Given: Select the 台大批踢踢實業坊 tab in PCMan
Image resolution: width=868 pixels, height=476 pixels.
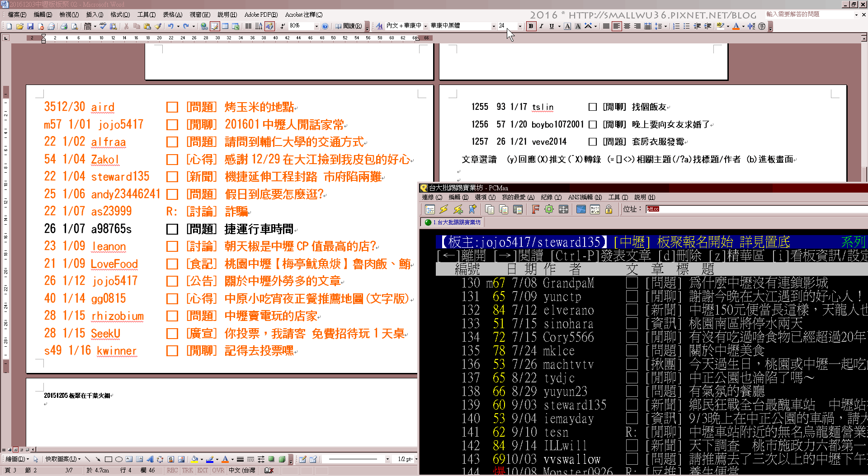Looking at the screenshot, I should tap(453, 222).
